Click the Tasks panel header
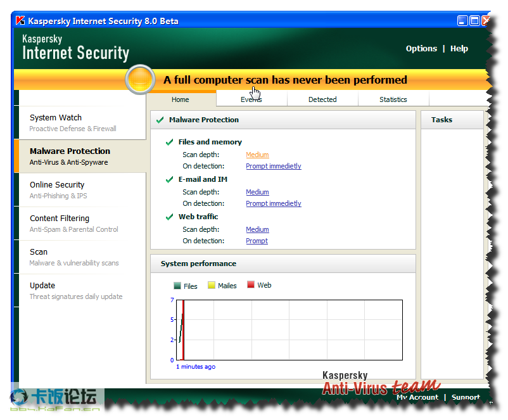The image size is (508, 420). coord(452,120)
